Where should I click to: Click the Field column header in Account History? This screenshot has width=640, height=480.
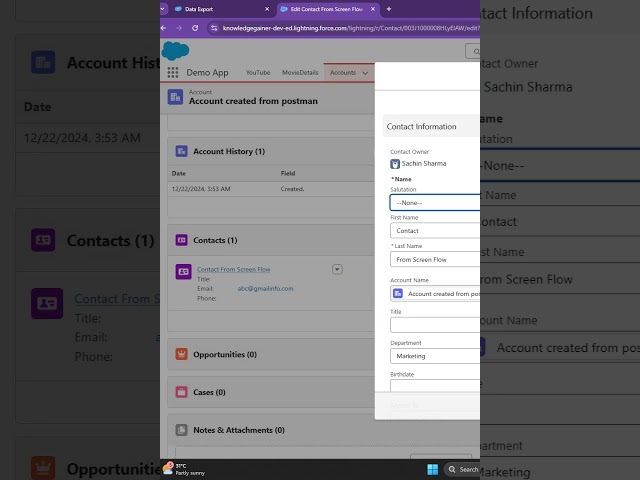coord(288,173)
